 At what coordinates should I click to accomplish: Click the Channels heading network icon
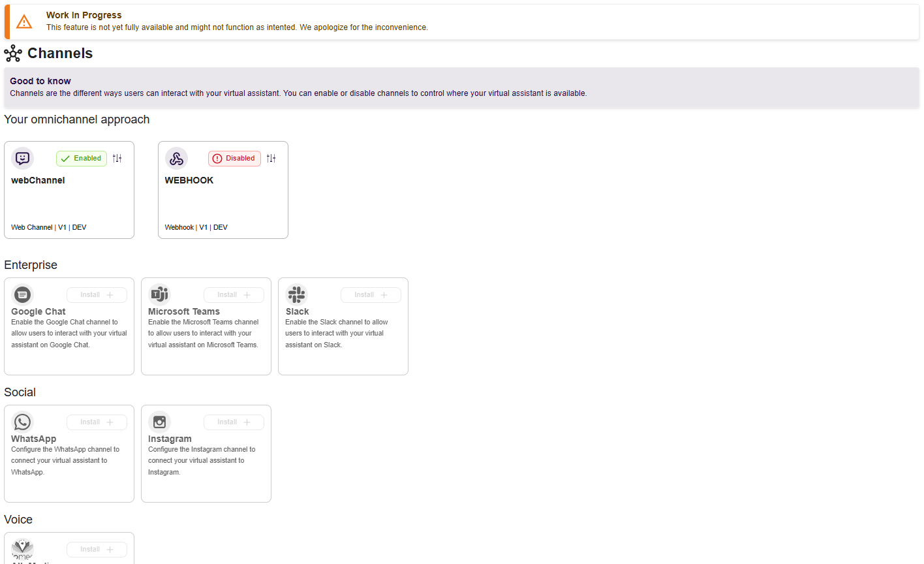[x=13, y=54]
